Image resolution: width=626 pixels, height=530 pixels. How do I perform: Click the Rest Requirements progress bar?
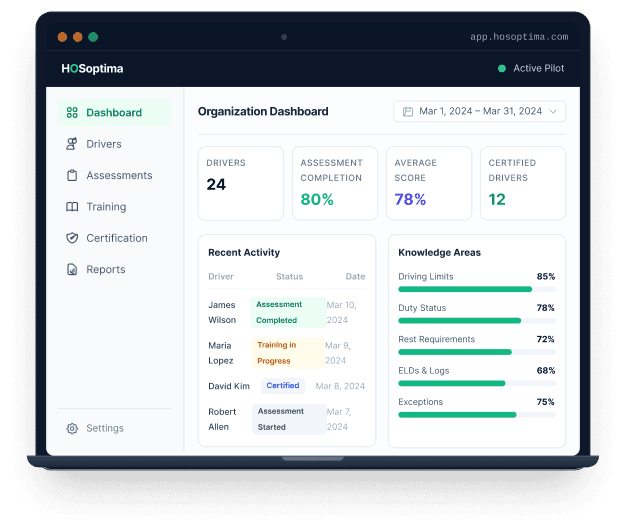point(477,352)
